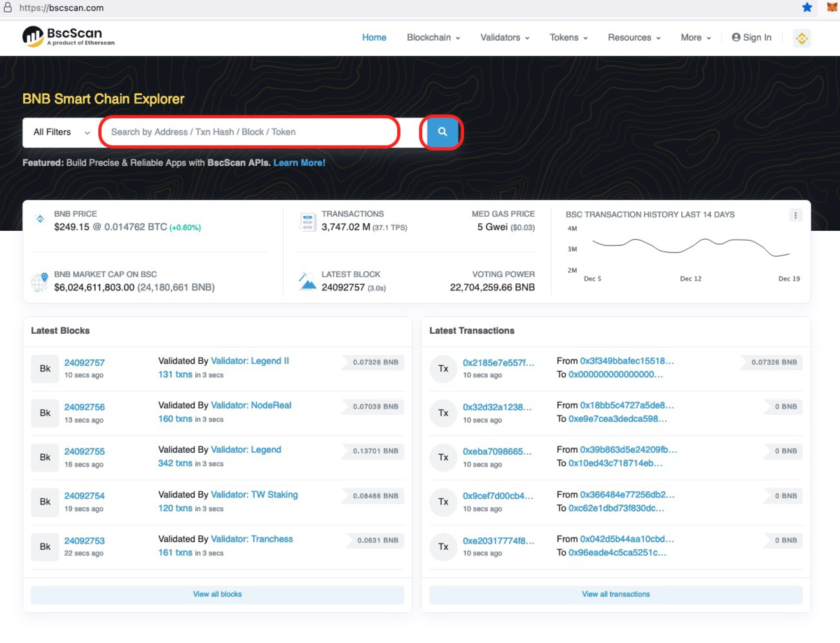Click View all transactions button
840x643 pixels.
[x=616, y=595]
